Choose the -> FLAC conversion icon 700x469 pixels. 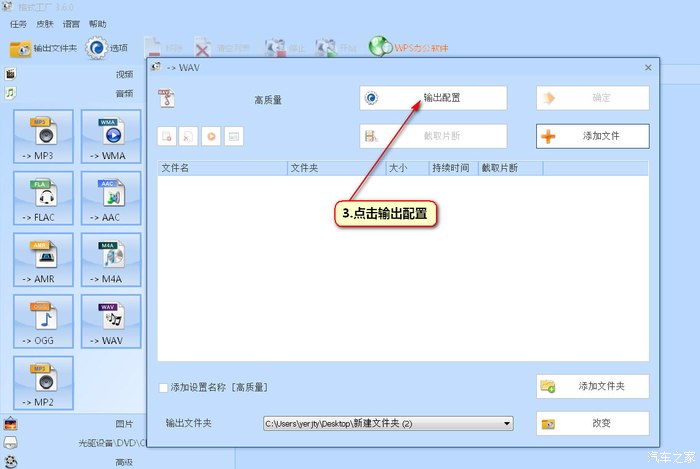coord(43,198)
